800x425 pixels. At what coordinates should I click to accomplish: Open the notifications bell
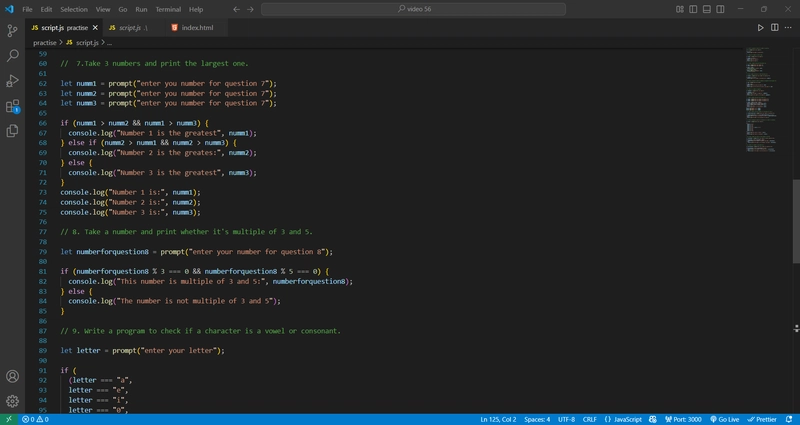[789, 419]
